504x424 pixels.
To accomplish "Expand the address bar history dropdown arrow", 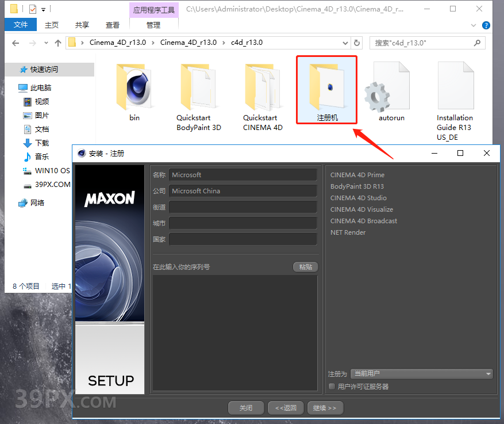I will pyautogui.click(x=345, y=43).
